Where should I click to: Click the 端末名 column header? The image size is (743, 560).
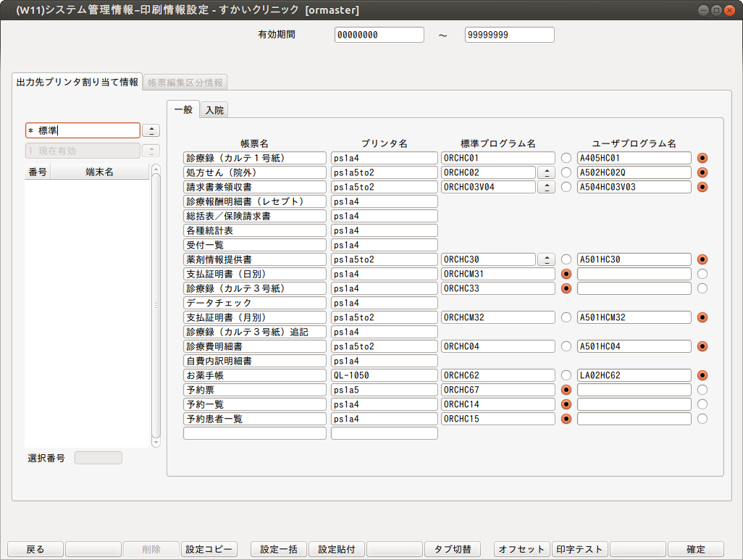[99, 172]
